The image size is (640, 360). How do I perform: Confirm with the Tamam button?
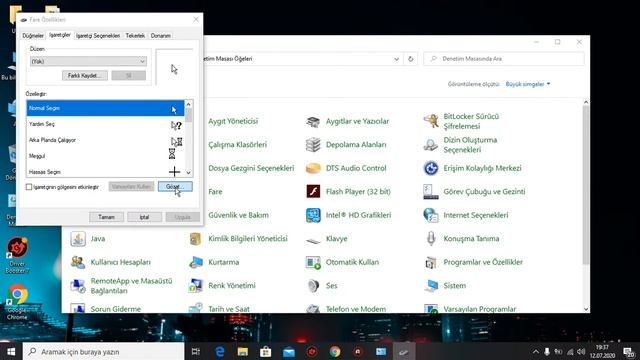[106, 217]
